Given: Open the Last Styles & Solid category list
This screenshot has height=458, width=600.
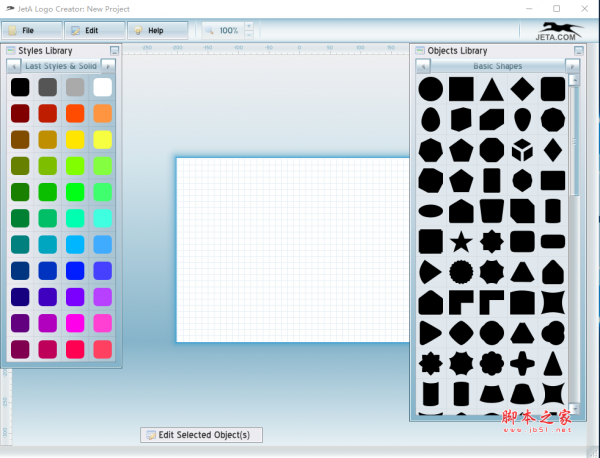Looking at the screenshot, I should [62, 65].
